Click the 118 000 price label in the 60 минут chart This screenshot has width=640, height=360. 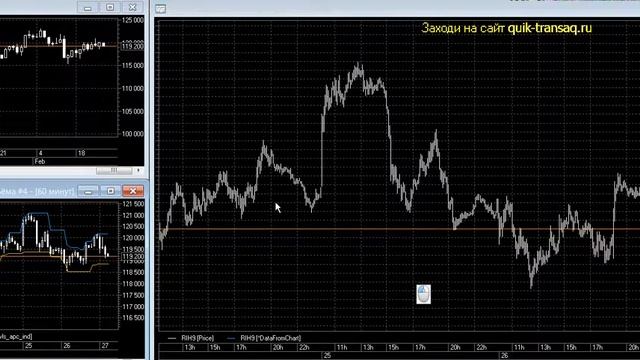coord(133,284)
